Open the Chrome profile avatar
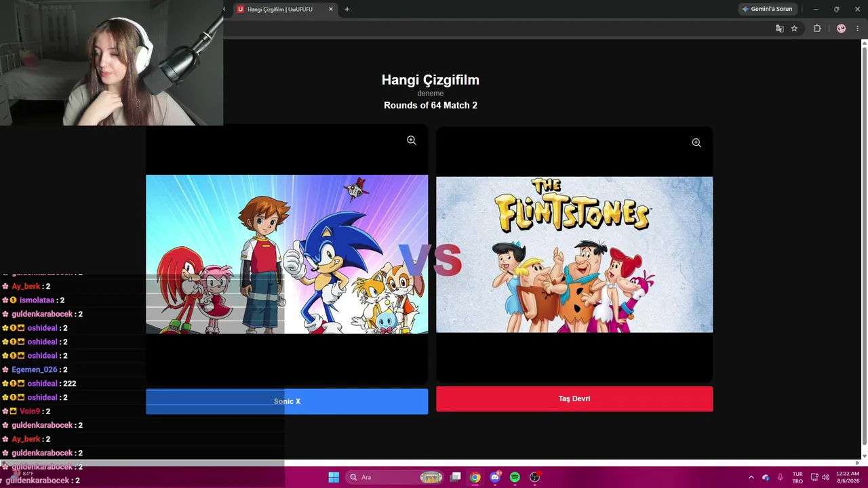This screenshot has width=868, height=488. [x=842, y=28]
